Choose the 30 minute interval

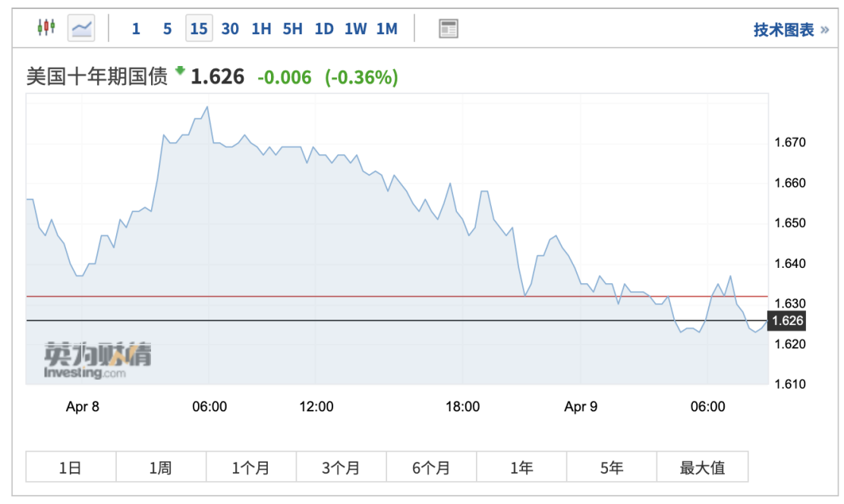[230, 29]
